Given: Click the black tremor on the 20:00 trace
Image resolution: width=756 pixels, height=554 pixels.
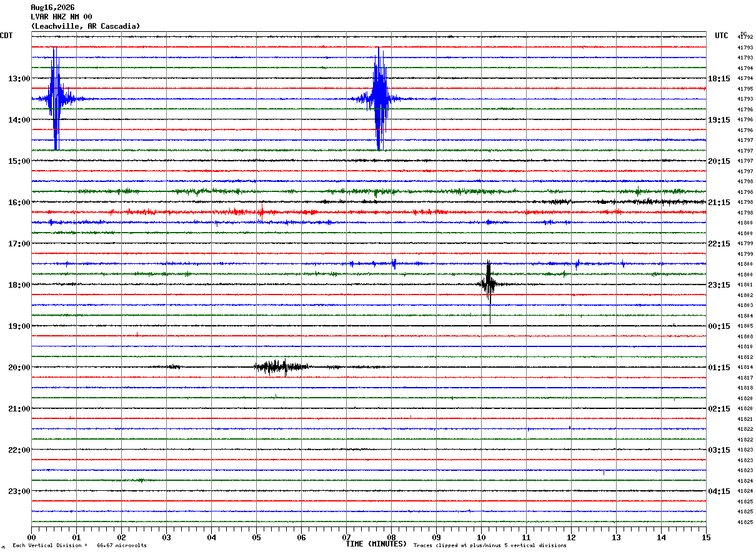Looking at the screenshot, I should 281,366.
